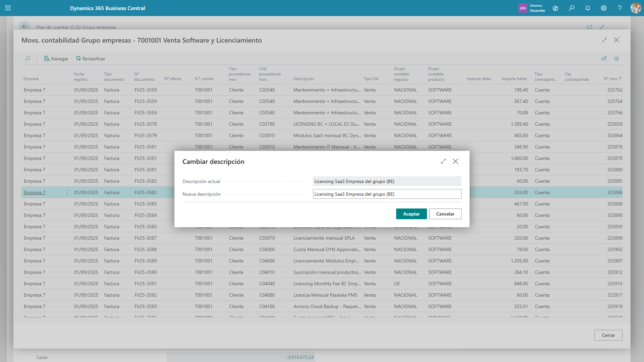644x362 pixels.
Task: Collapse the Plan de cuentas background page
Action: (x=602, y=27)
